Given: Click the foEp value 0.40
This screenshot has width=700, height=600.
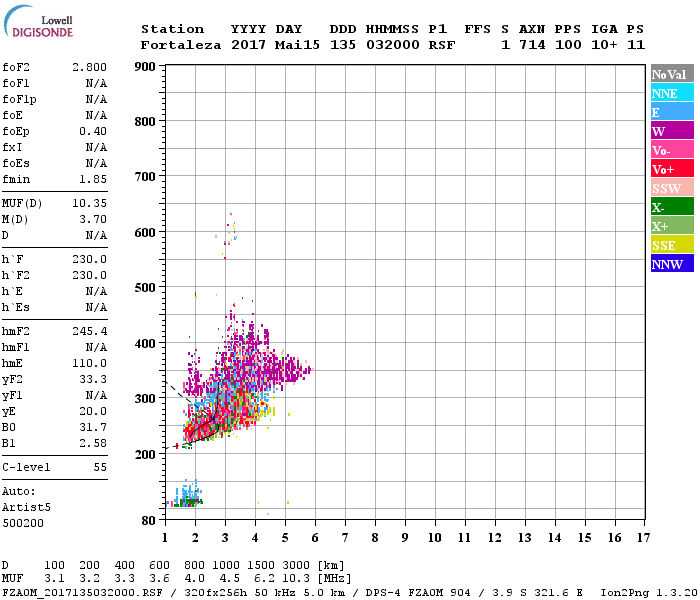Looking at the screenshot, I should point(93,131).
